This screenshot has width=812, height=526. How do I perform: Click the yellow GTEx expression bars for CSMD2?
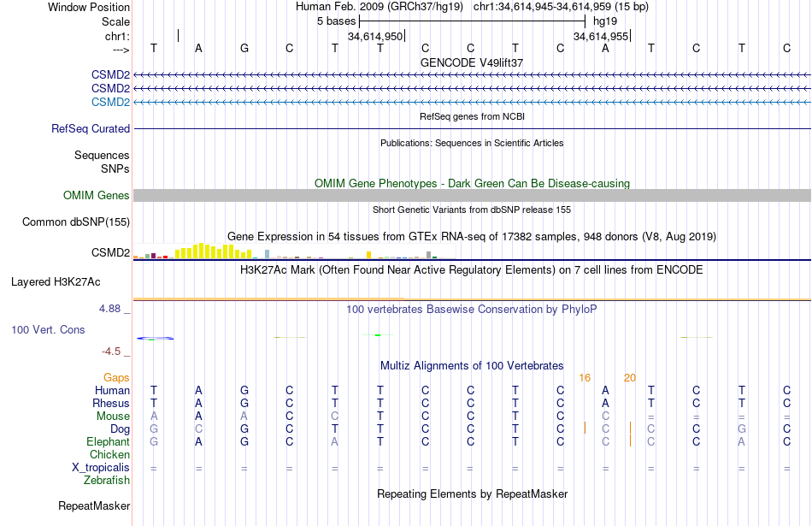[213, 251]
